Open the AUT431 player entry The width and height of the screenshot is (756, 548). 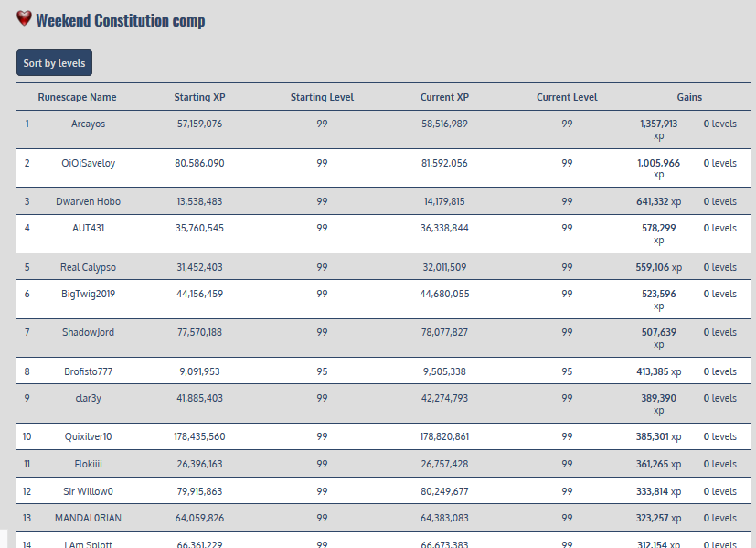[88, 228]
